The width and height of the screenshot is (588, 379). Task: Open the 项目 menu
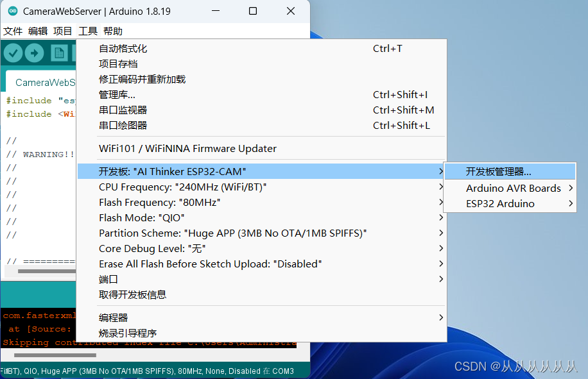coord(63,31)
